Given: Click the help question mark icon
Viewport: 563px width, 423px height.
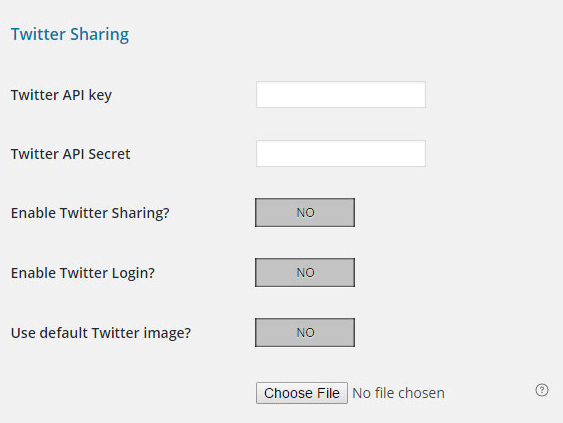Looking at the screenshot, I should [542, 390].
